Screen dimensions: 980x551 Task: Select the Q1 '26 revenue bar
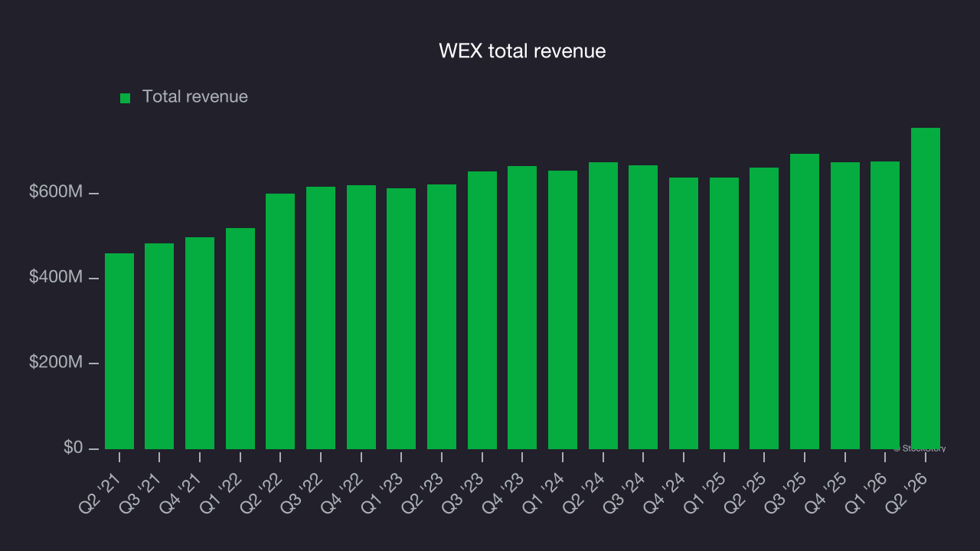(x=885, y=305)
